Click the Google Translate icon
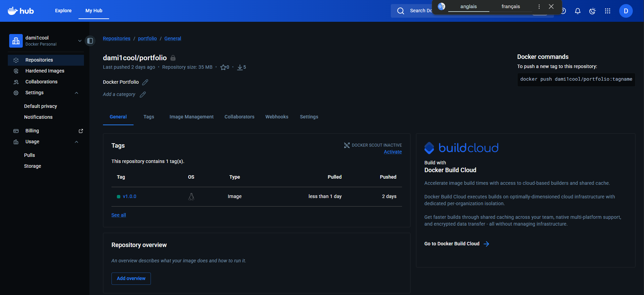The image size is (644, 295). [441, 6]
